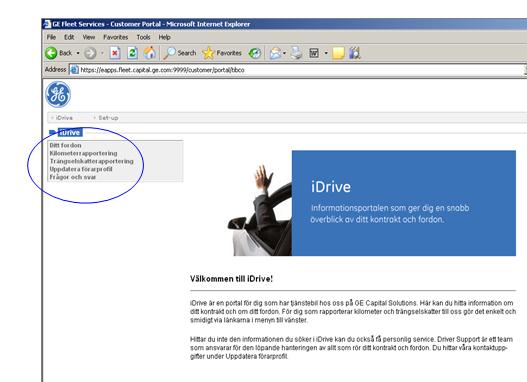Screen dimensions: 527x382
Task: Click the Forward arrow button
Action: coord(90,53)
